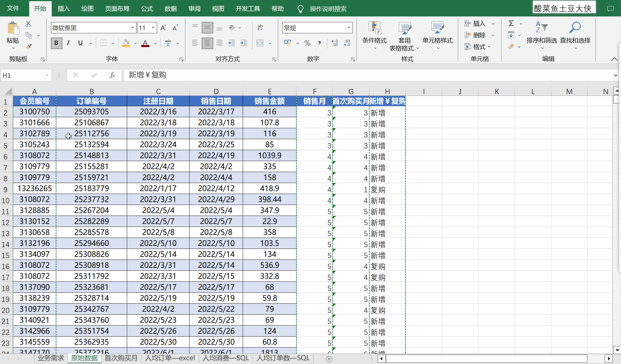Click the Cut scissors icon

click(28, 24)
